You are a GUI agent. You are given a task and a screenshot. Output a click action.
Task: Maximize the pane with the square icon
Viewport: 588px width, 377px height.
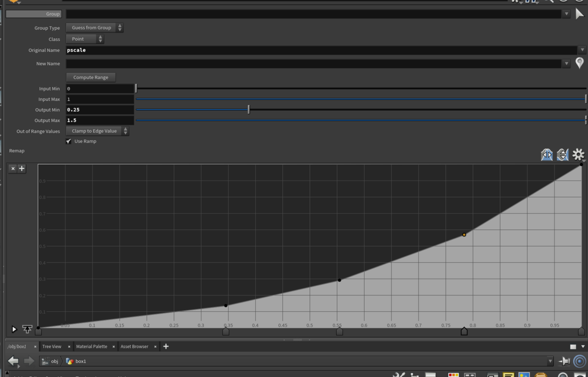[573, 347]
